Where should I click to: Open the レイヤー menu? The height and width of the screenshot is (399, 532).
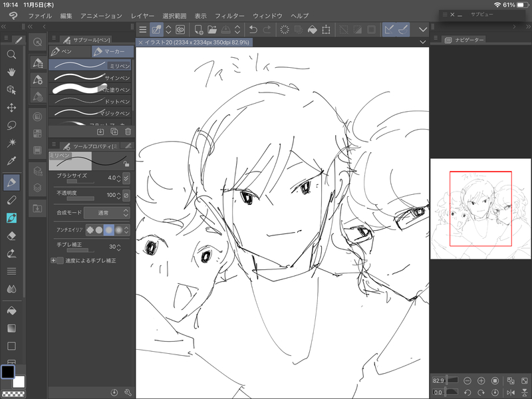(x=142, y=15)
